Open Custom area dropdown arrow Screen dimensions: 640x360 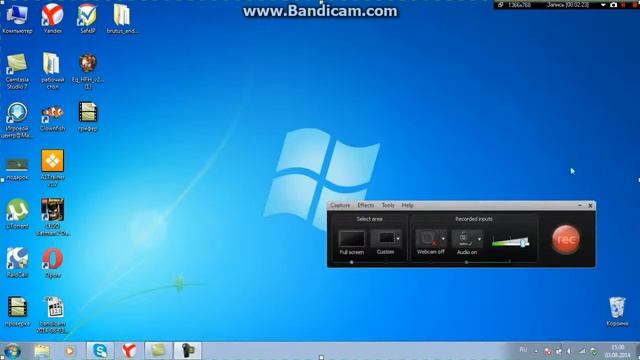[398, 239]
